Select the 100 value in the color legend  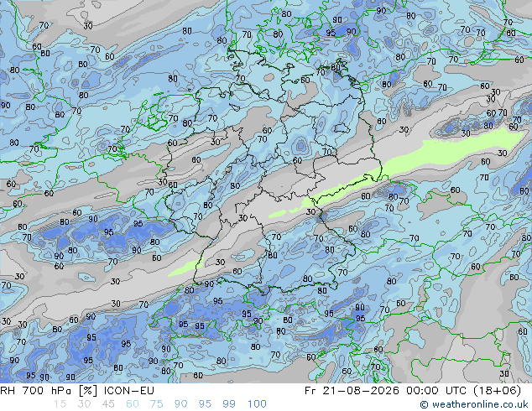(257, 404)
